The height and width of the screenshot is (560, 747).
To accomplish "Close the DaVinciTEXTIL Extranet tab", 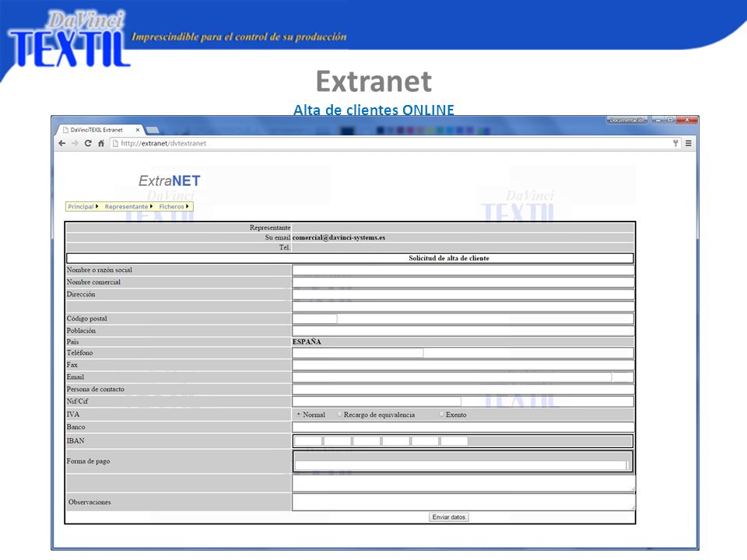I will (138, 130).
